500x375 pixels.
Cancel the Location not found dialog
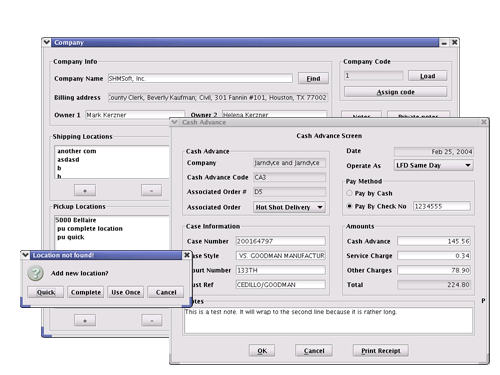coord(166,292)
